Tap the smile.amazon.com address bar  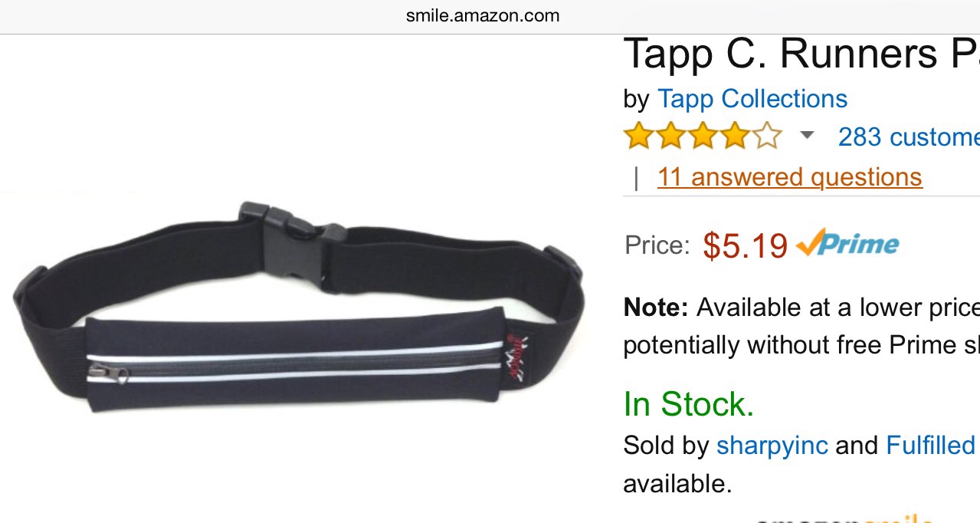pos(483,15)
